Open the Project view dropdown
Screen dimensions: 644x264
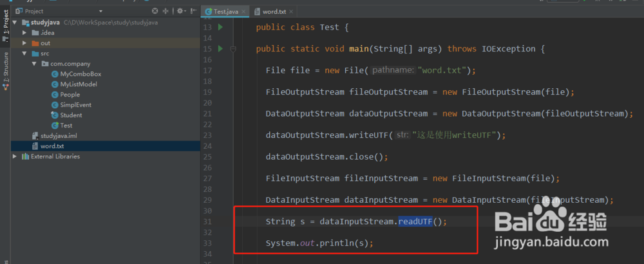click(x=101, y=11)
